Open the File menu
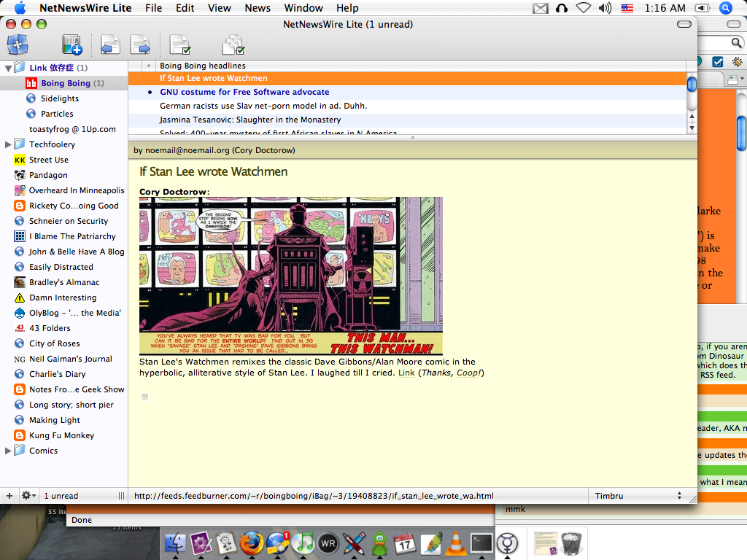 pyautogui.click(x=153, y=8)
